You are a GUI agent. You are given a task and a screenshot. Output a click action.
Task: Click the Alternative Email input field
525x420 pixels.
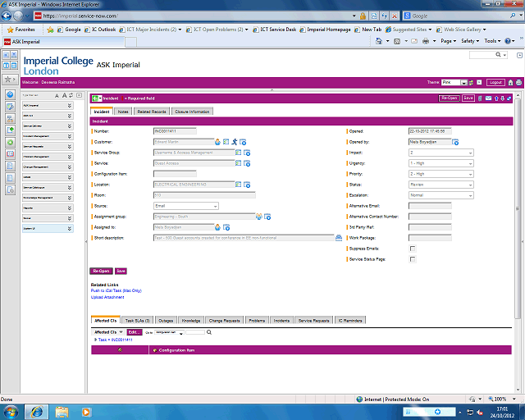point(429,206)
